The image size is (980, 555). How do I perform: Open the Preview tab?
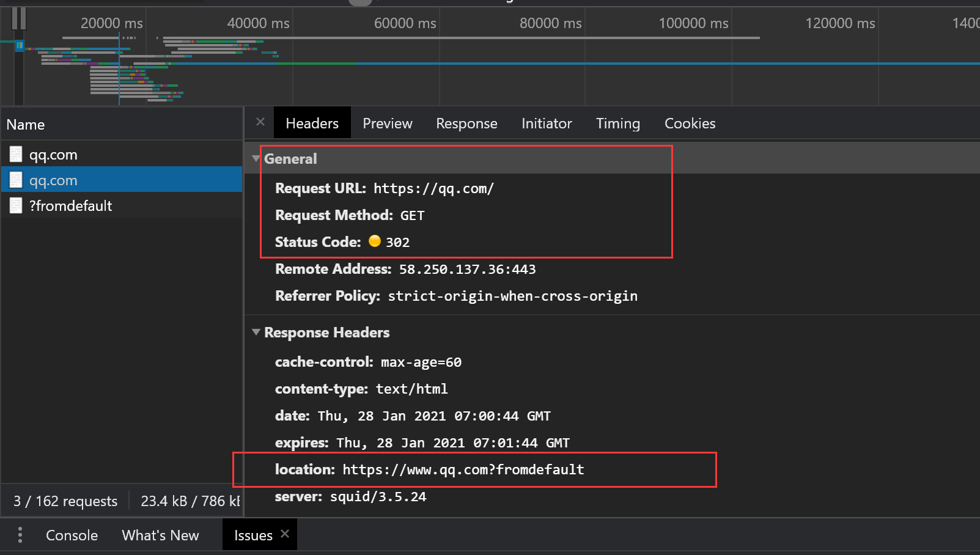(x=388, y=123)
